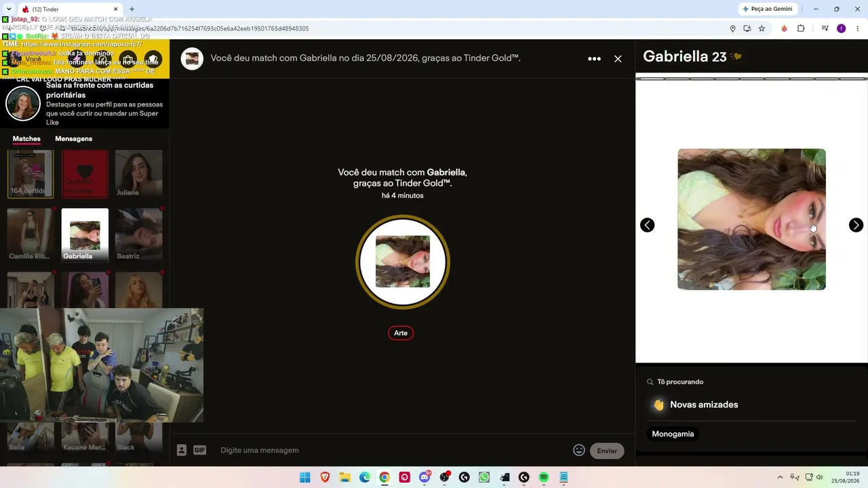This screenshot has width=868, height=488.
Task: Open Spotify from the taskbar
Action: 543,477
